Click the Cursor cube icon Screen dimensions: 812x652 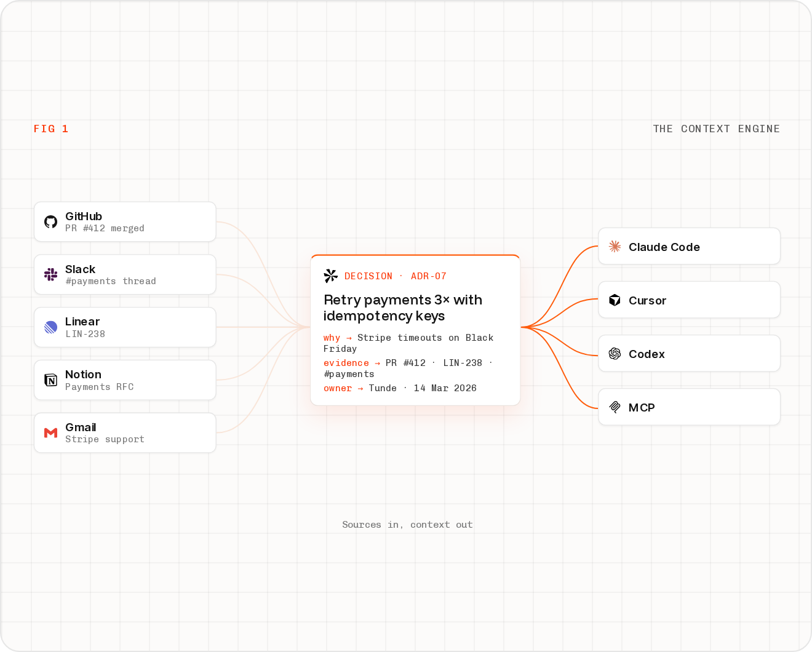(615, 300)
